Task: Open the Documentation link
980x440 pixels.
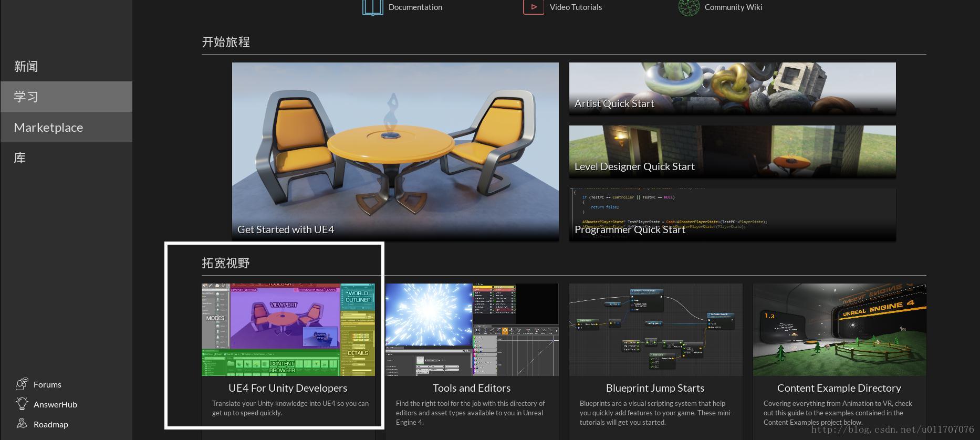Action: tap(415, 7)
